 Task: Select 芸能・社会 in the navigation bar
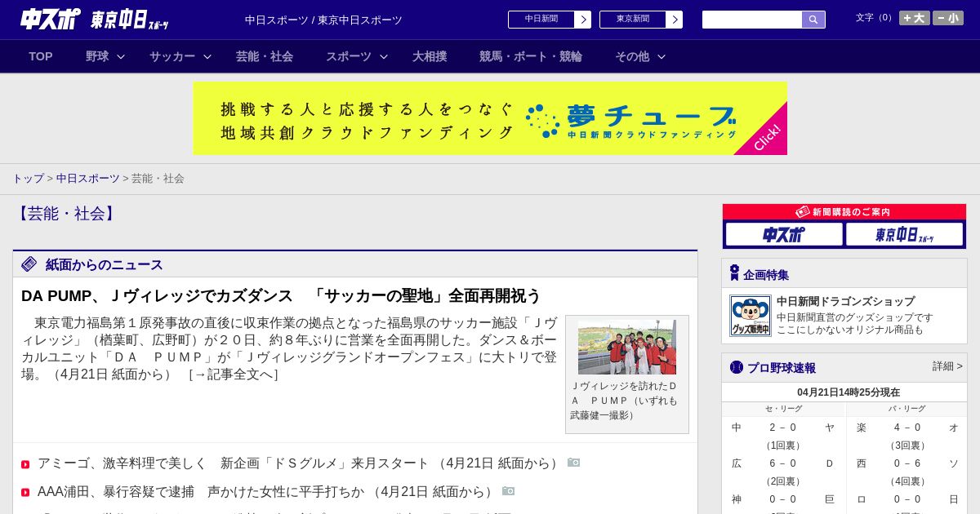(x=265, y=56)
